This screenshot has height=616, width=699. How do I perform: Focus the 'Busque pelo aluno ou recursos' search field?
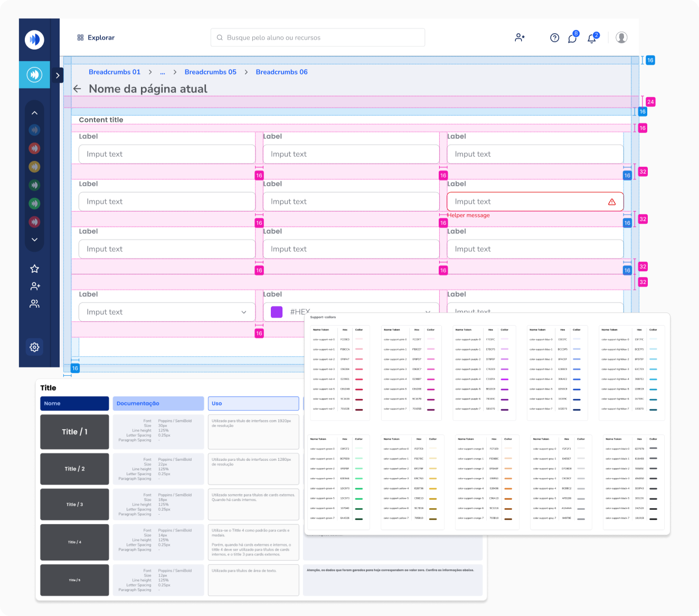318,37
